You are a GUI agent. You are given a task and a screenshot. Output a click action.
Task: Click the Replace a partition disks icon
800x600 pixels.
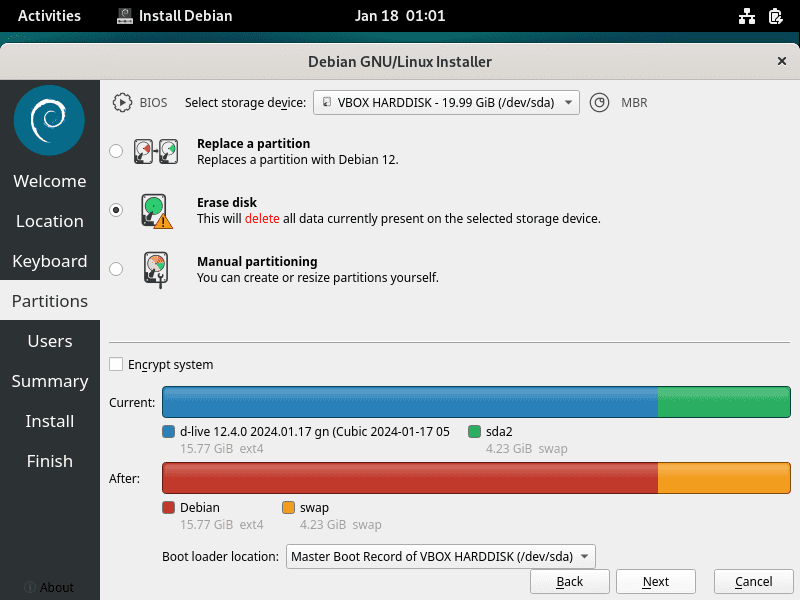[156, 151]
